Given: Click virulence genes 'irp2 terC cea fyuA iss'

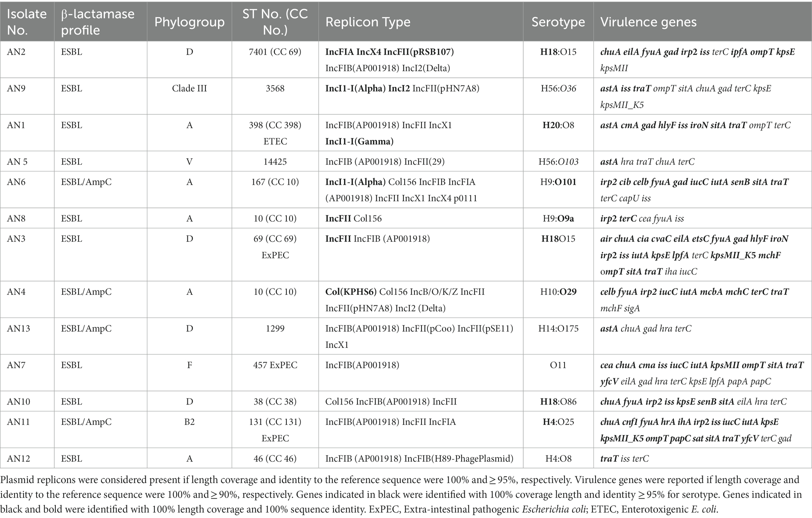Looking at the screenshot, I should coord(642,218).
